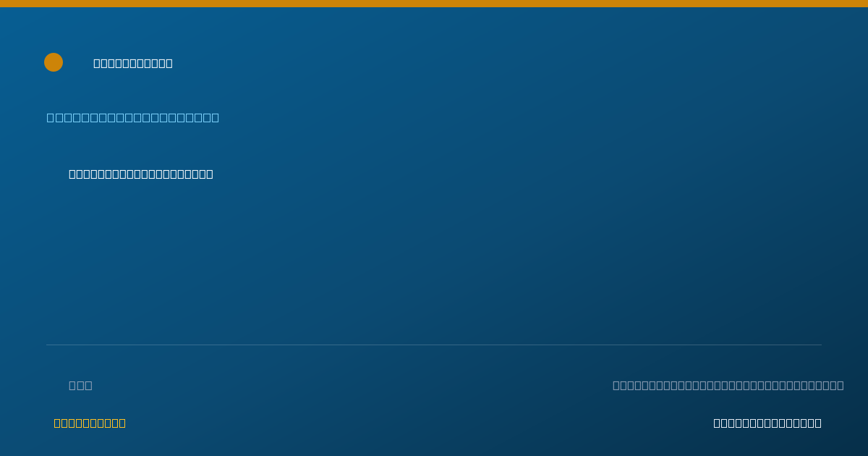The image size is (868, 456).
Task: Click the white footer text at bottom right
Action: coord(767,423)
